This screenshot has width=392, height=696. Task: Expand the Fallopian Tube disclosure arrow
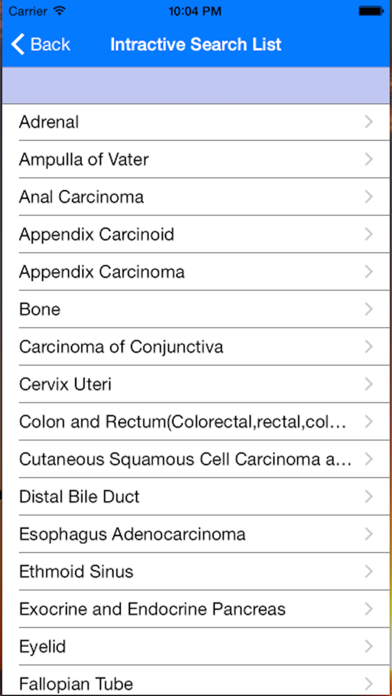pyautogui.click(x=368, y=683)
